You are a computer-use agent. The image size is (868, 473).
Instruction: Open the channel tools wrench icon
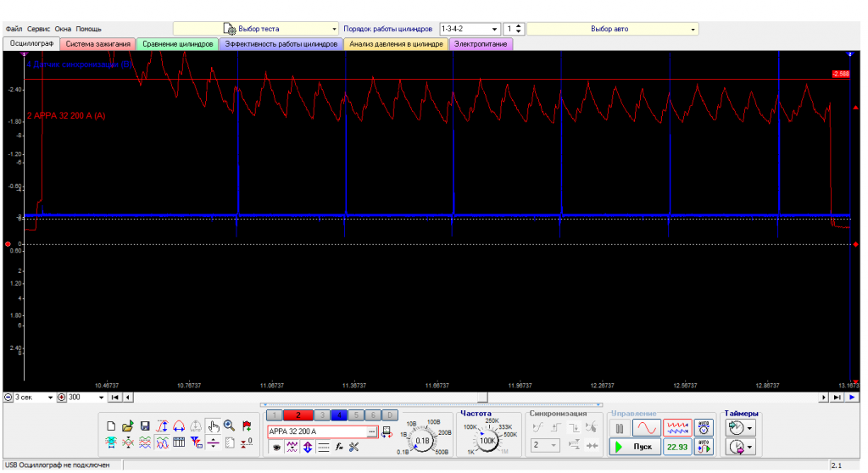[x=354, y=447]
